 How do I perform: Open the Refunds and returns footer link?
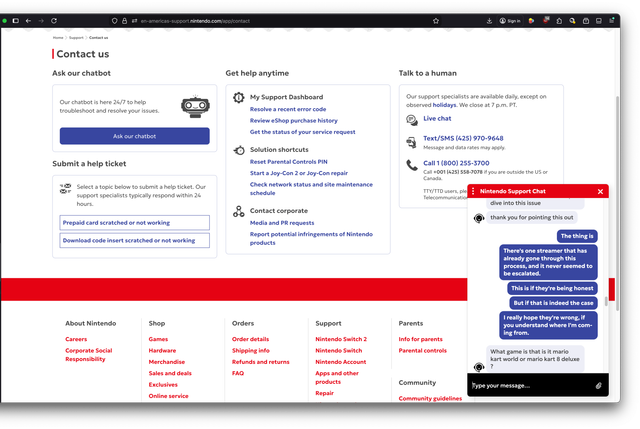(261, 362)
